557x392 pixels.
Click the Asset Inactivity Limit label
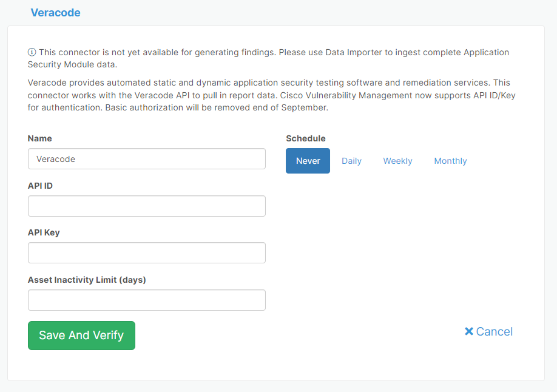(x=87, y=280)
